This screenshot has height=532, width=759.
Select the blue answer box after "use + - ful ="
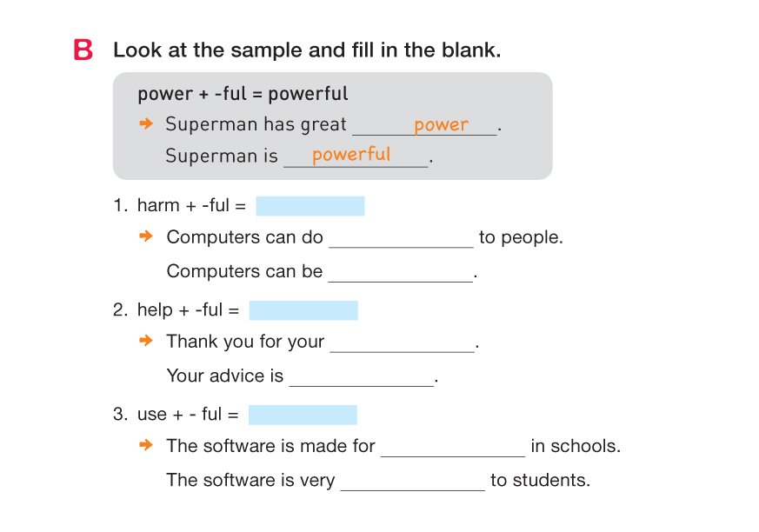[303, 415]
